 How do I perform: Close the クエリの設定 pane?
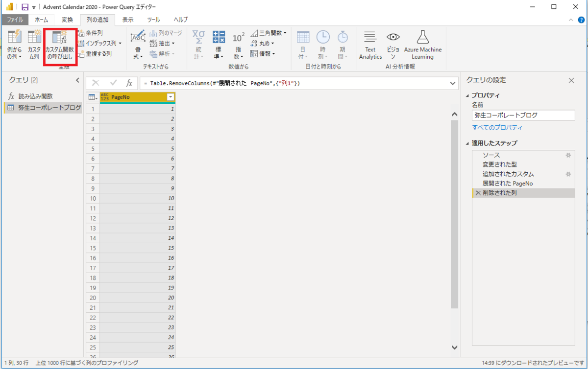coord(571,80)
